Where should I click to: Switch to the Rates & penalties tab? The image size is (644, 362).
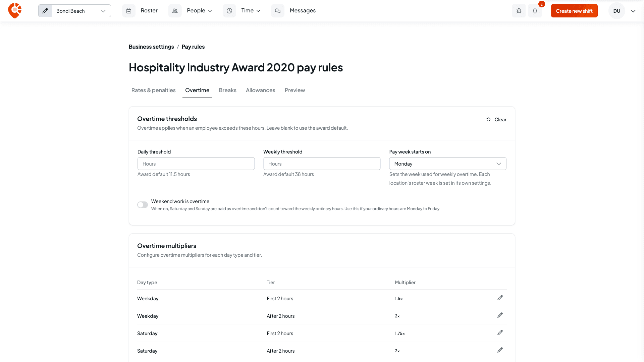coord(154,90)
